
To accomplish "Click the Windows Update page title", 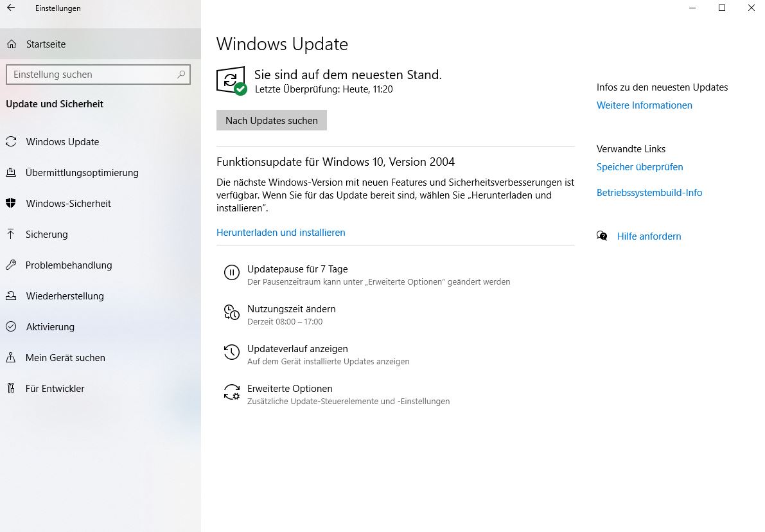I will tap(282, 44).
